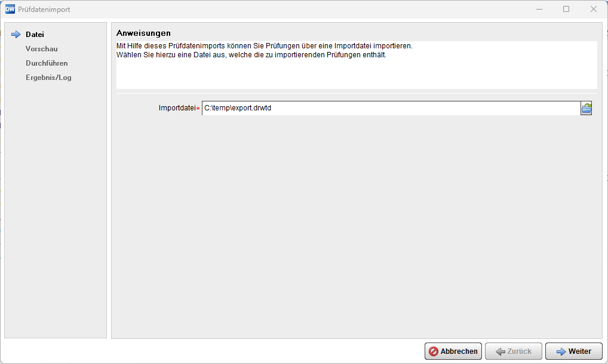Click the Importdatei field label
The height and width of the screenshot is (364, 608).
(x=178, y=108)
